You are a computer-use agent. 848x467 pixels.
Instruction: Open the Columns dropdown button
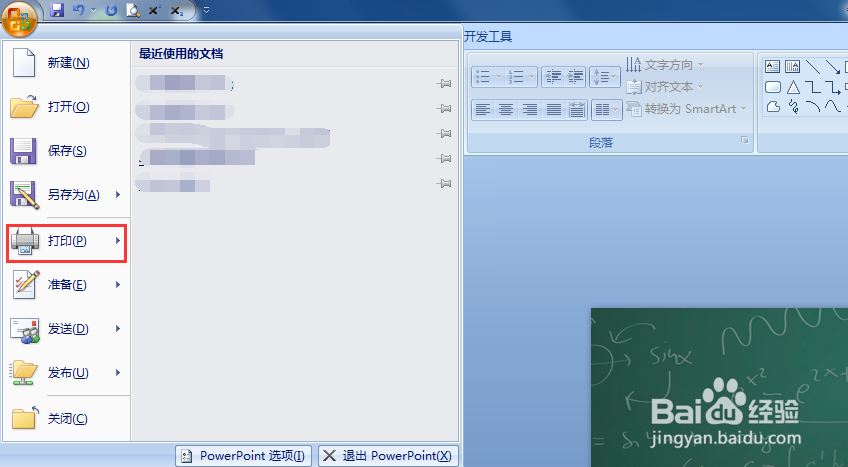tap(606, 110)
